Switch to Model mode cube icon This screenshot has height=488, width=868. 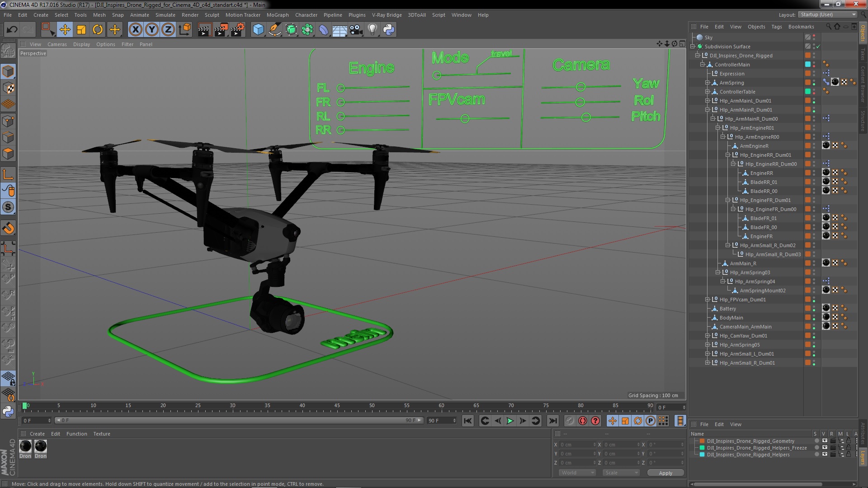[8, 71]
